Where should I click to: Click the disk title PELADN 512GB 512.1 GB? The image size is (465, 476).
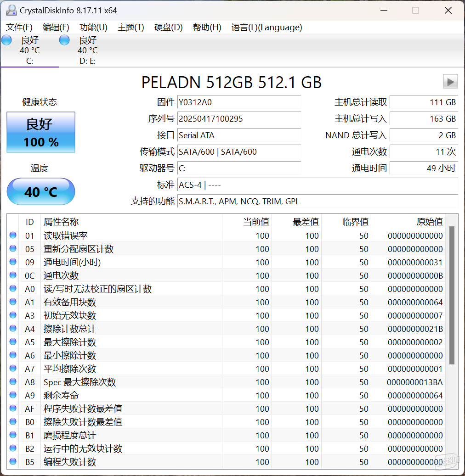pos(232,82)
